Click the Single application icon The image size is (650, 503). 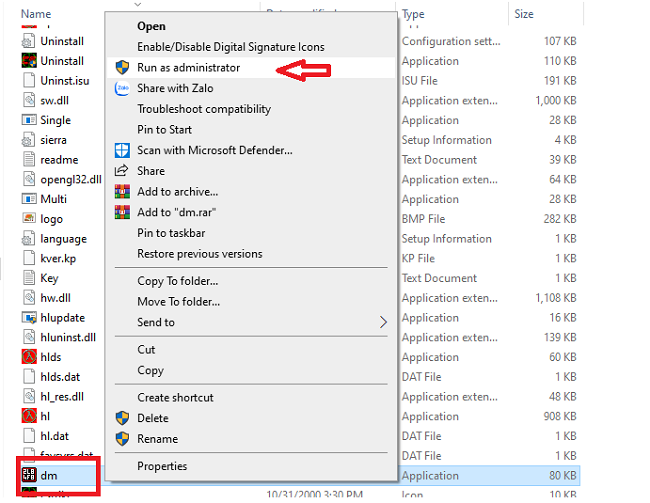[29, 120]
